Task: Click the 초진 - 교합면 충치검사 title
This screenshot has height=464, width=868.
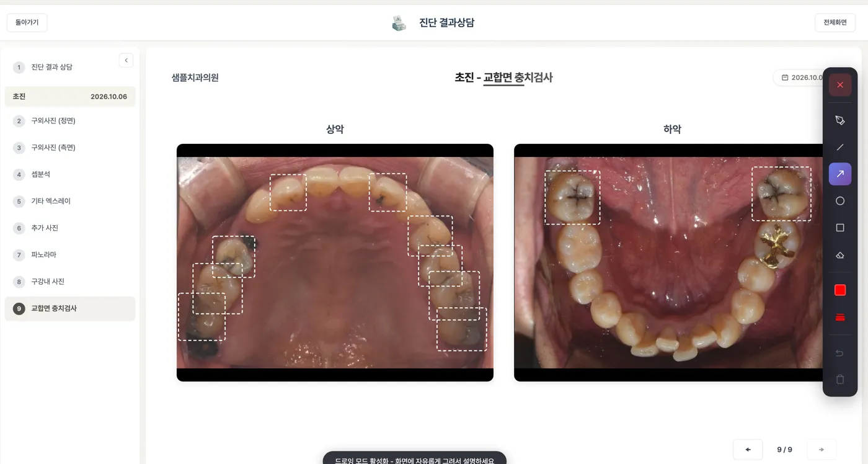Action: (503, 78)
